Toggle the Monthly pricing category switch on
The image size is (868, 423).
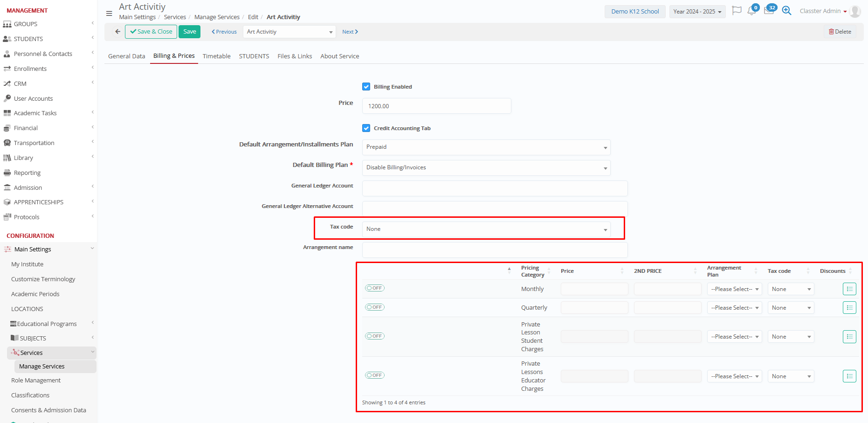pyautogui.click(x=375, y=288)
